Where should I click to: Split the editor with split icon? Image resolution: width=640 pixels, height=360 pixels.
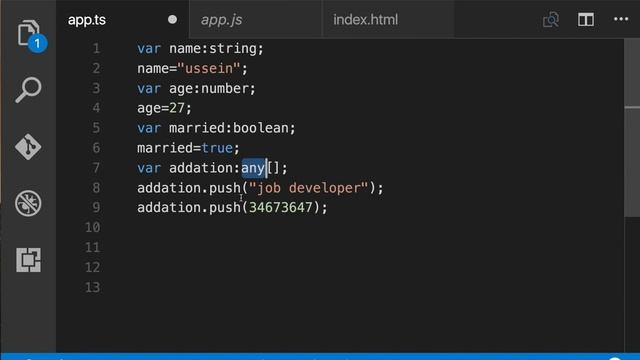point(586,20)
